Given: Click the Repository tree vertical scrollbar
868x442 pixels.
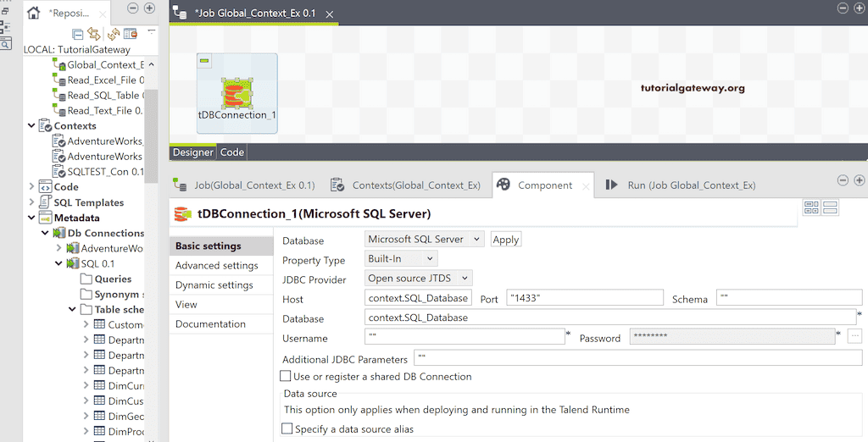Looking at the screenshot, I should click(151, 136).
